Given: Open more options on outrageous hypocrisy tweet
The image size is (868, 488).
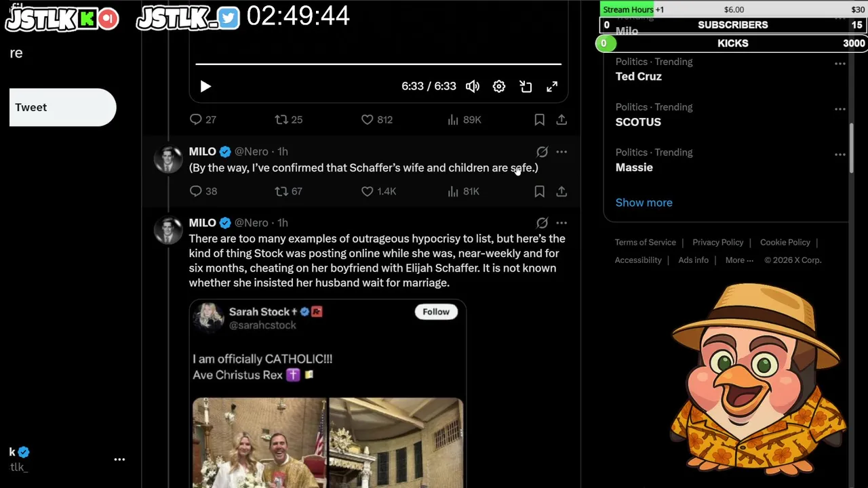Looking at the screenshot, I should click(561, 223).
